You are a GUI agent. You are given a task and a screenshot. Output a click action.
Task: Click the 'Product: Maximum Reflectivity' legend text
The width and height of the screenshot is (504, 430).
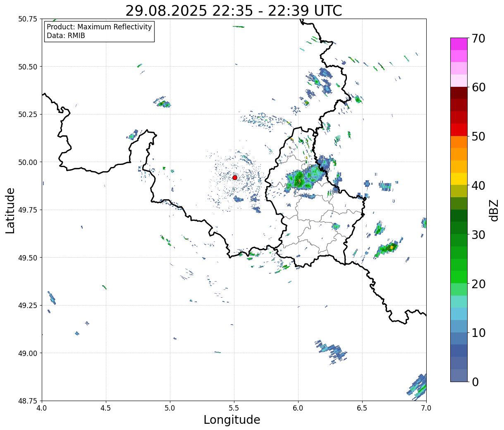coord(99,27)
